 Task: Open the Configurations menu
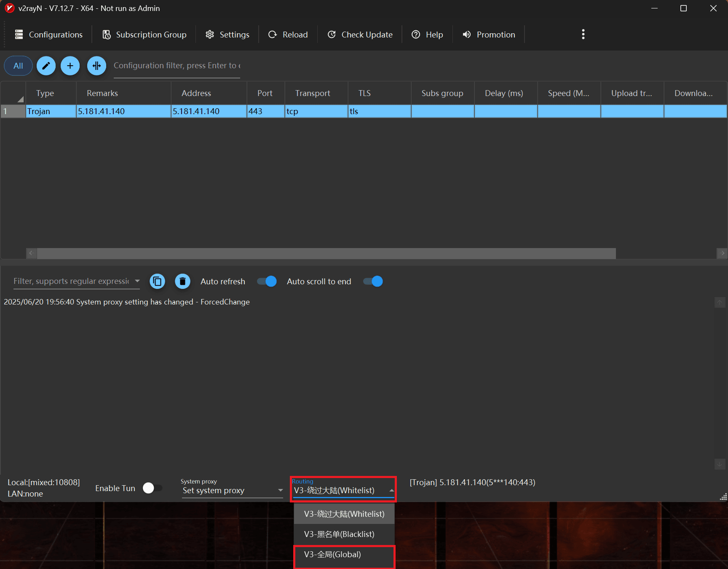click(x=48, y=35)
